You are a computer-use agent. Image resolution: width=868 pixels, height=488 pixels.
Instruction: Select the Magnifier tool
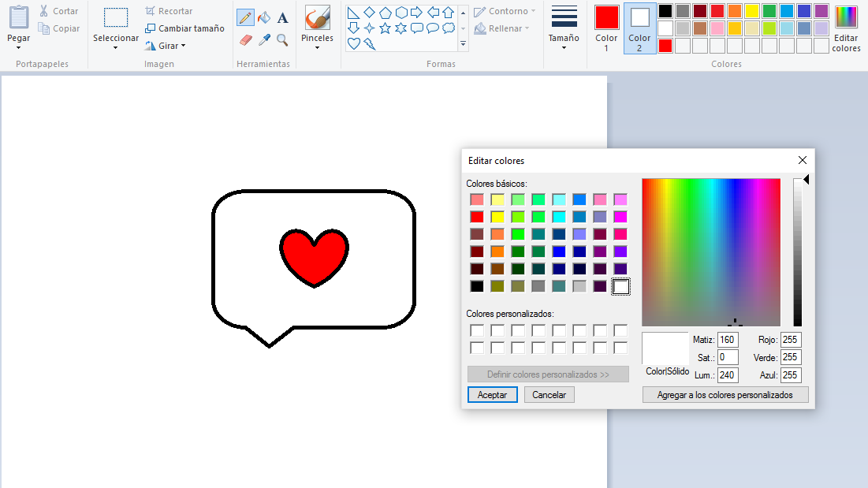(282, 39)
